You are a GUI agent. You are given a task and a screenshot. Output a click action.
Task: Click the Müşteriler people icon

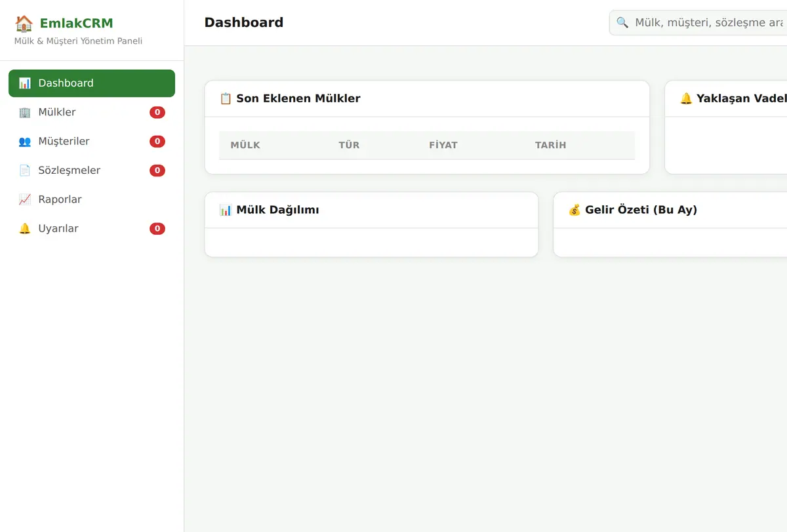pyautogui.click(x=25, y=141)
